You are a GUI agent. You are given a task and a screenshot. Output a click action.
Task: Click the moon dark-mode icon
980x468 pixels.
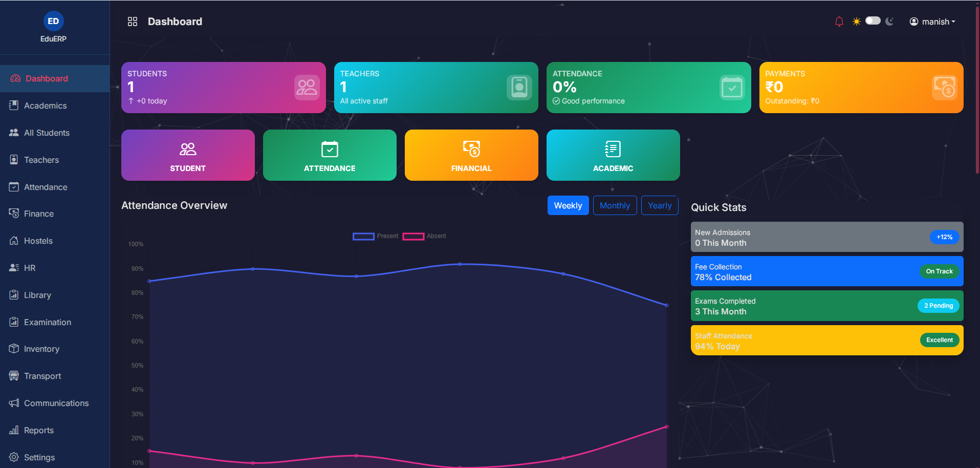[889, 22]
